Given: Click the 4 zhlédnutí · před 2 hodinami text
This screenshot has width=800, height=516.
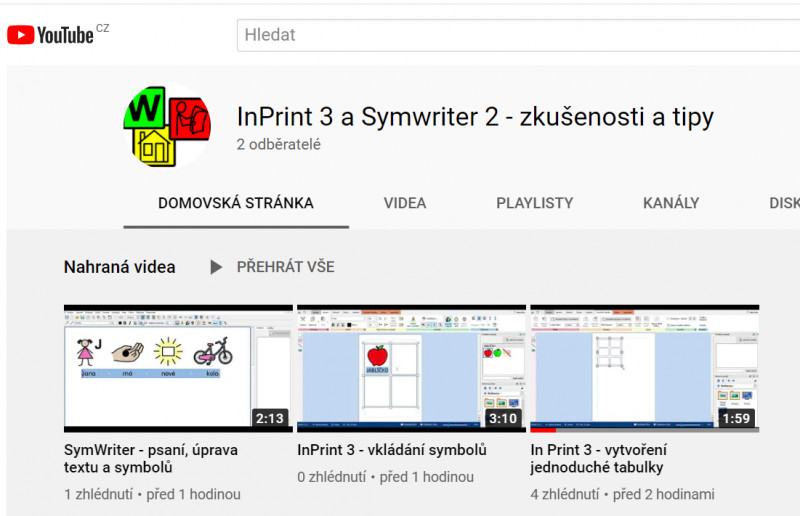Looking at the screenshot, I should pos(622,494).
